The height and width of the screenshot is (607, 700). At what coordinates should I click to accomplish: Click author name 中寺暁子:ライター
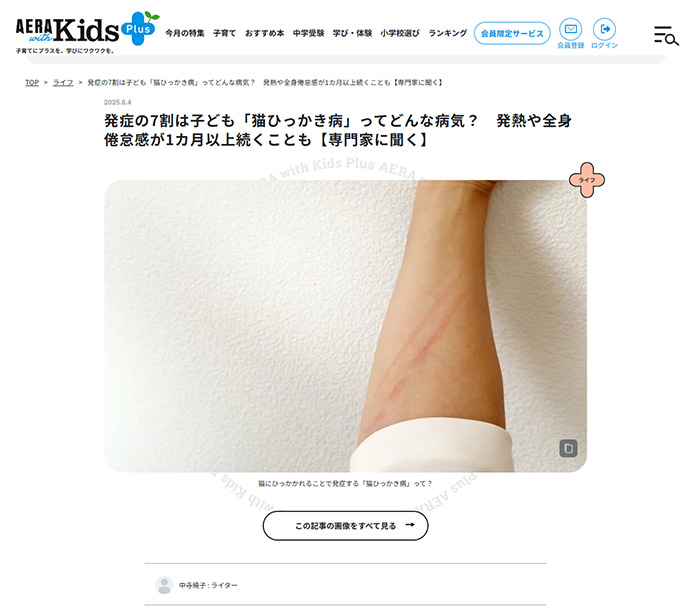coord(208,585)
